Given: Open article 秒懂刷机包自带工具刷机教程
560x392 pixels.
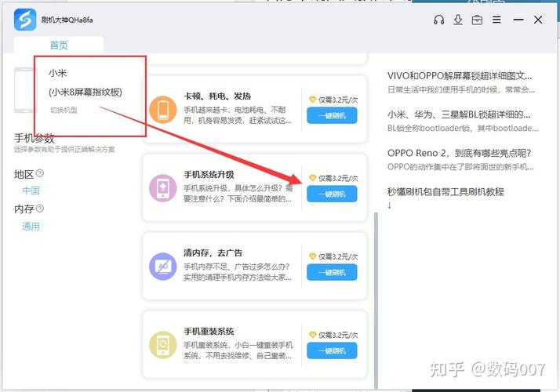Looking at the screenshot, I should [445, 192].
